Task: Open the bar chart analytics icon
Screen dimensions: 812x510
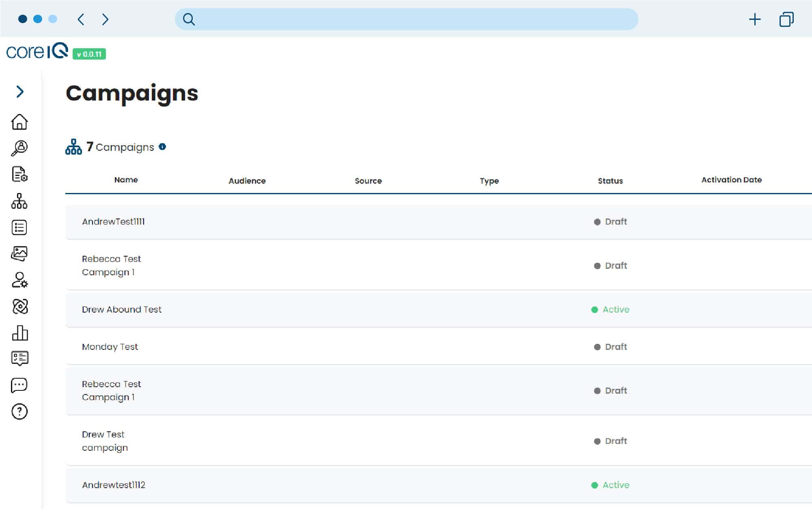Action: 19,333
